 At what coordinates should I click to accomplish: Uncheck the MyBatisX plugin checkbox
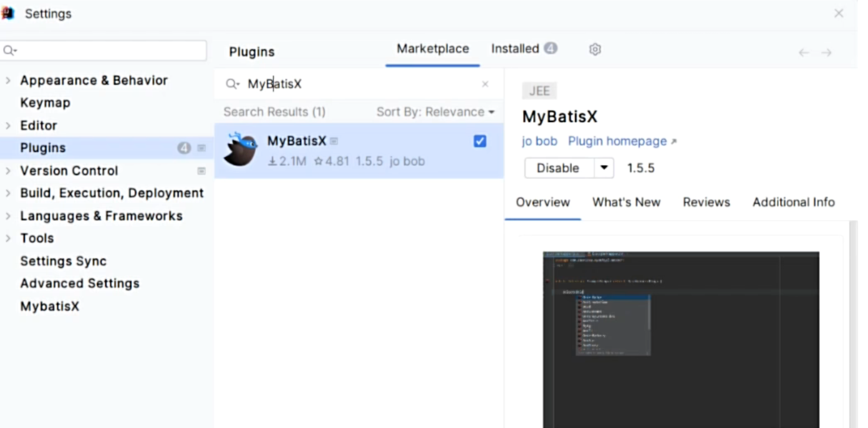(480, 141)
